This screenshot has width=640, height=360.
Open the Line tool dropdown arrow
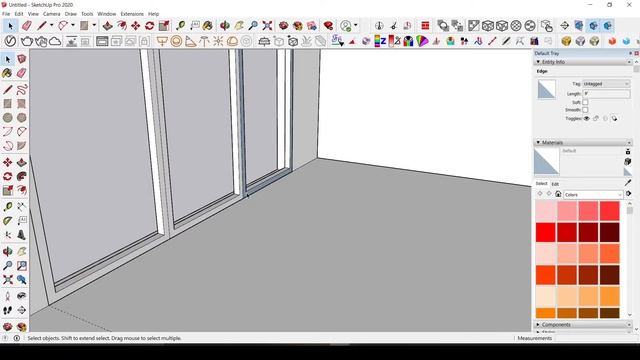51,25
